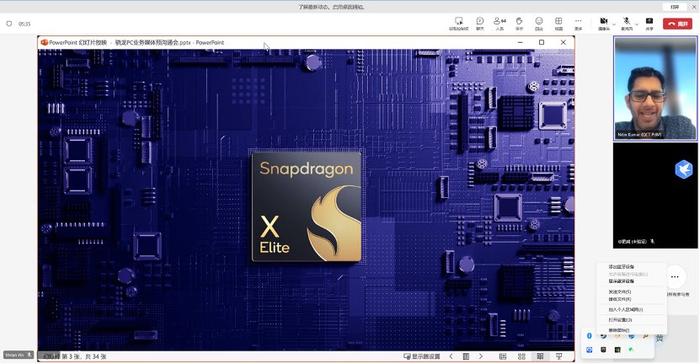Toggle the camera on or off

coord(604,23)
